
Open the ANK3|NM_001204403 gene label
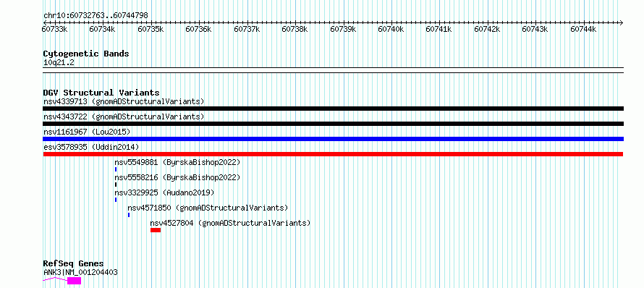tap(80, 272)
